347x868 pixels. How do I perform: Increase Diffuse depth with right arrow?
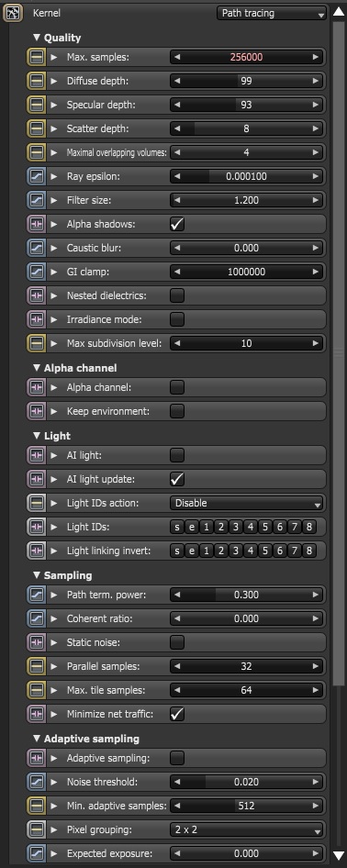tap(316, 81)
